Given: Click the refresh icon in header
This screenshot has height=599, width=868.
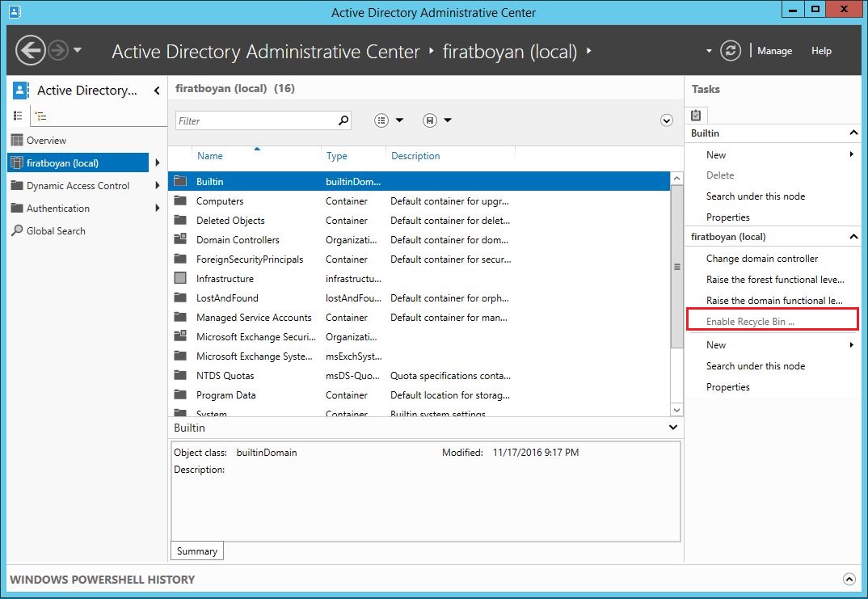Looking at the screenshot, I should [730, 50].
